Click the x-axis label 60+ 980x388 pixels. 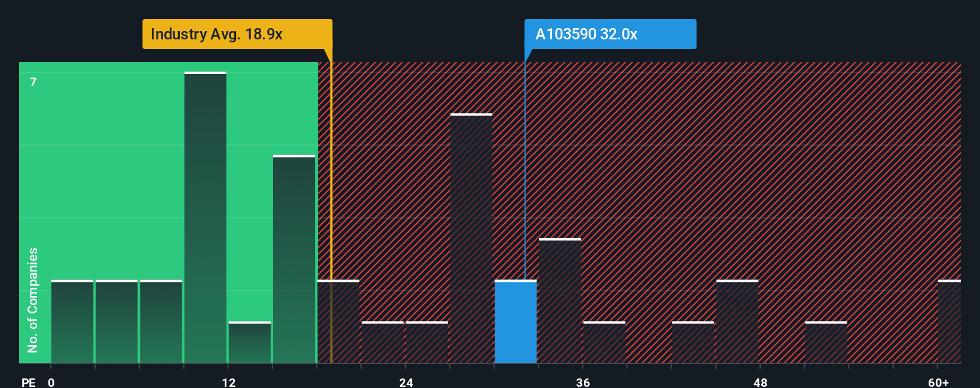(939, 382)
